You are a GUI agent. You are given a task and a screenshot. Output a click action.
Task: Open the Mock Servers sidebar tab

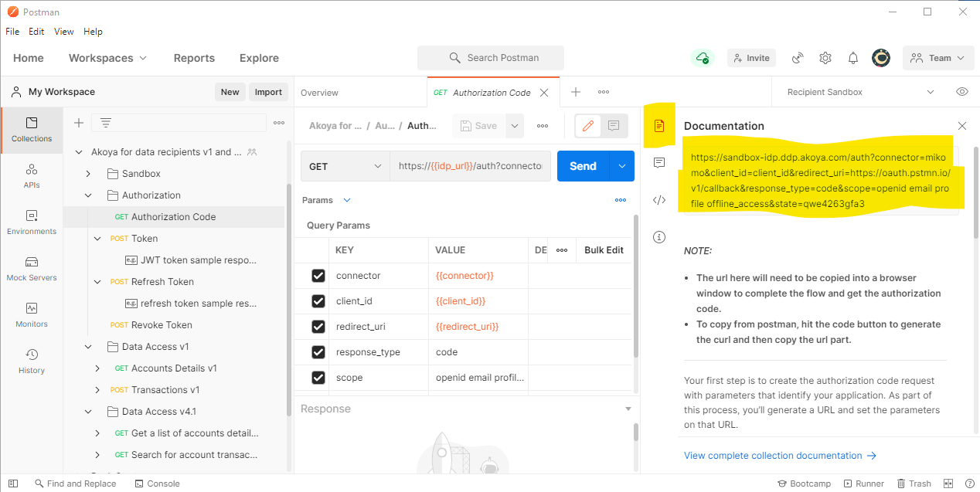(x=32, y=269)
